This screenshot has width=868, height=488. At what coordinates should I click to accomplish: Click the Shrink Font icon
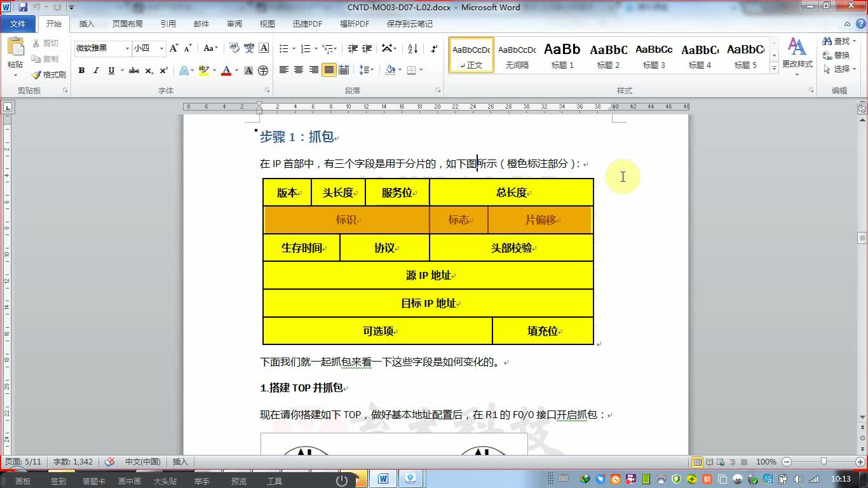tap(187, 48)
